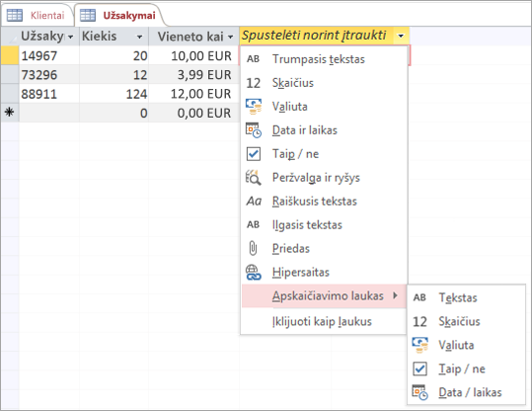532x411 pixels.
Task: Choose Priedas attachment field type
Action: [x=324, y=248]
